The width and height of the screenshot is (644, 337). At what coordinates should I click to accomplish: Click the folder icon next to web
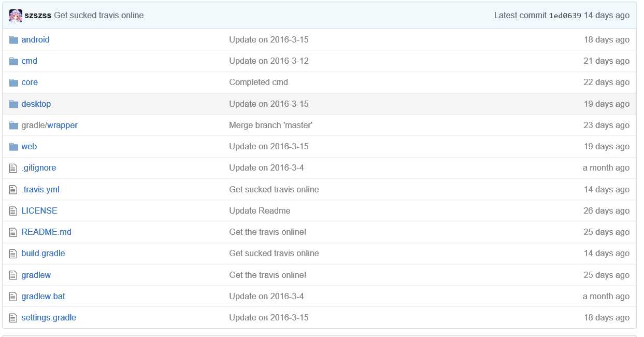click(x=13, y=147)
